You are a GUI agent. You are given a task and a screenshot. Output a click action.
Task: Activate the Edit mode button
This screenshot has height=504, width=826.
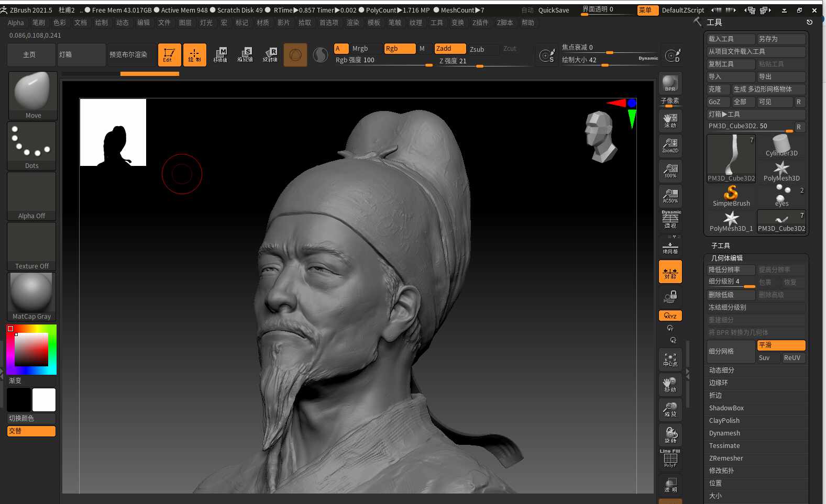click(169, 55)
